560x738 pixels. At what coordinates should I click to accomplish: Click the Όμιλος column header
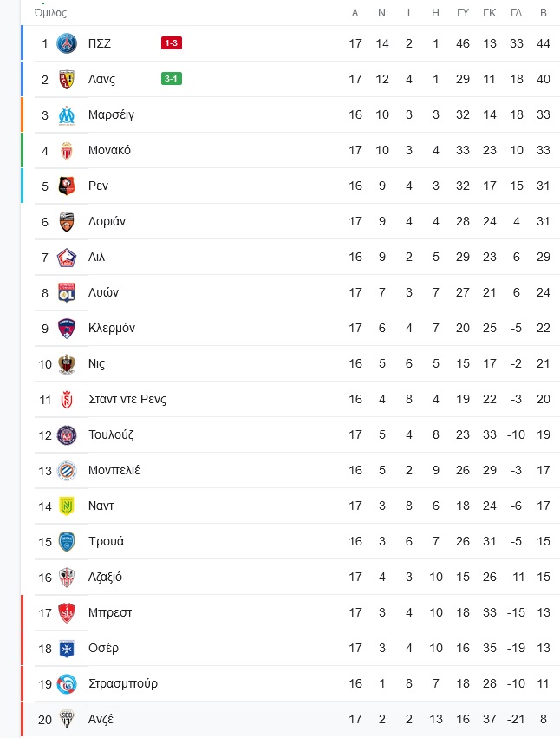50,13
